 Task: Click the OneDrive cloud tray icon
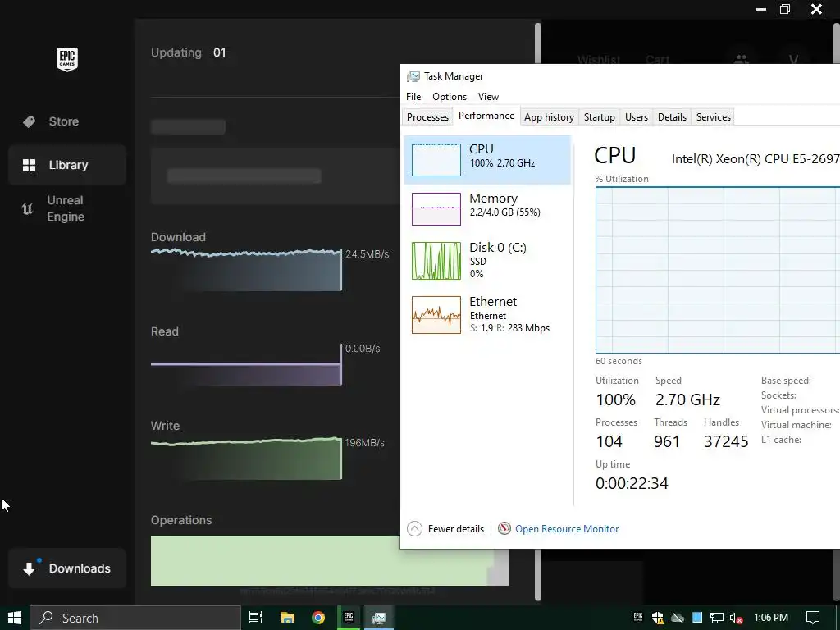tap(678, 618)
